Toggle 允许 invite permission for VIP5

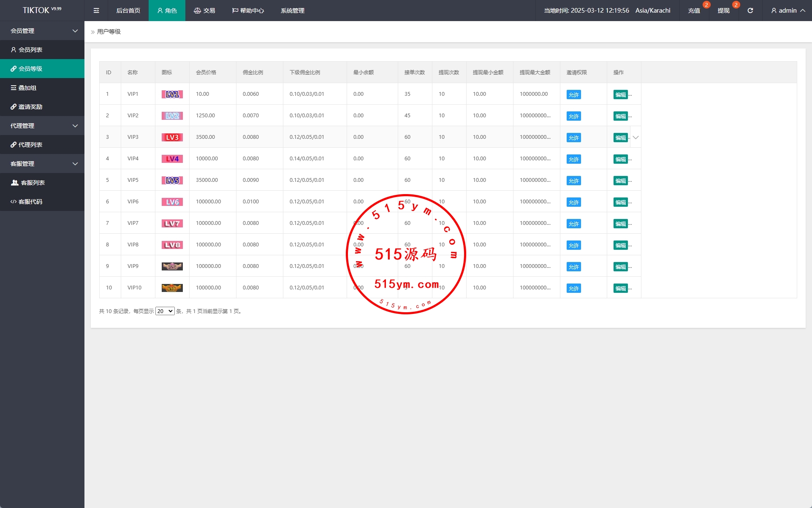pos(573,181)
